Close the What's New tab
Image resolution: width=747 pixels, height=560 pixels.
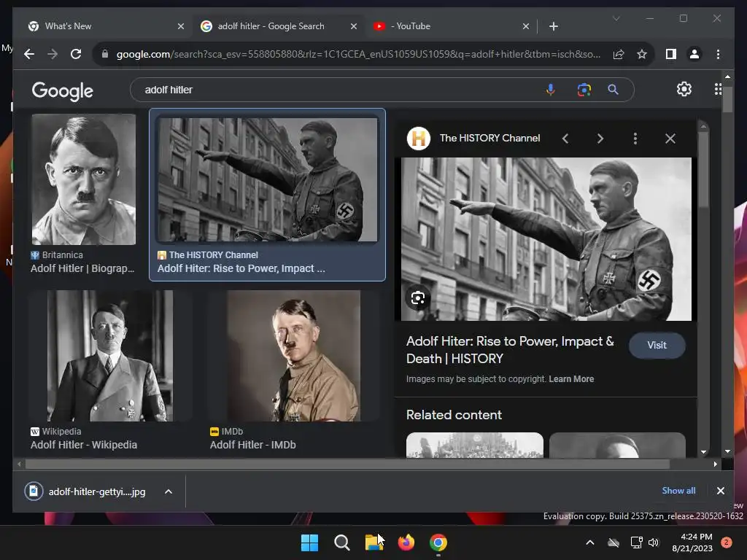click(181, 26)
